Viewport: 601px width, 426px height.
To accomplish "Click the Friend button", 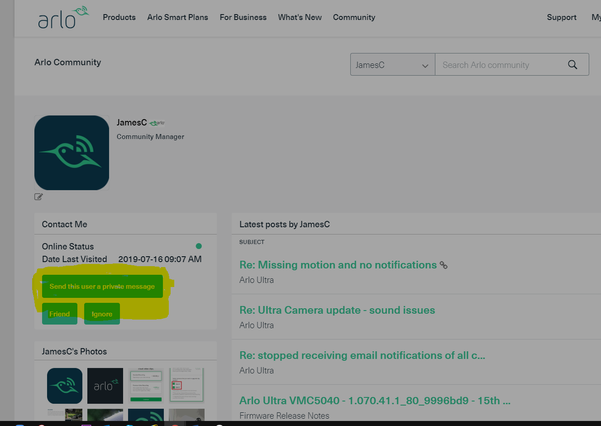I will pyautogui.click(x=60, y=314).
